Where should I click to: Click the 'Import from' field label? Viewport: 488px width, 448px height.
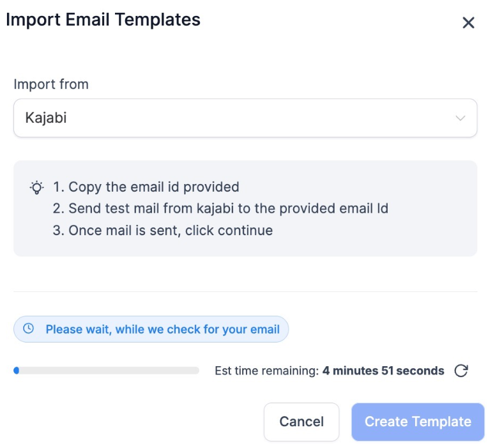tap(51, 84)
